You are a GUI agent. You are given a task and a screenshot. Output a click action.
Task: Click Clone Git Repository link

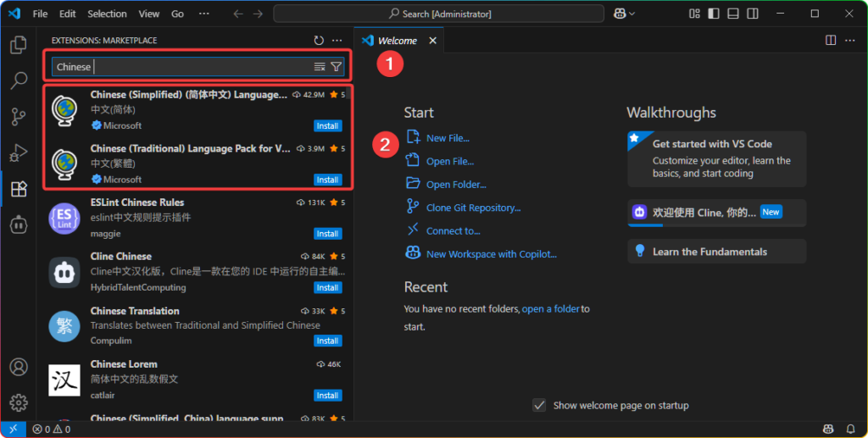coord(473,208)
